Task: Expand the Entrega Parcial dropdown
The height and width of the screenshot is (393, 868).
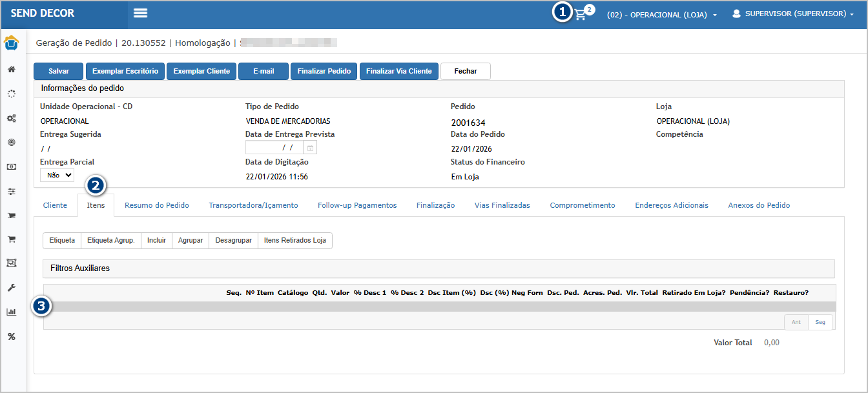Action: pyautogui.click(x=57, y=175)
